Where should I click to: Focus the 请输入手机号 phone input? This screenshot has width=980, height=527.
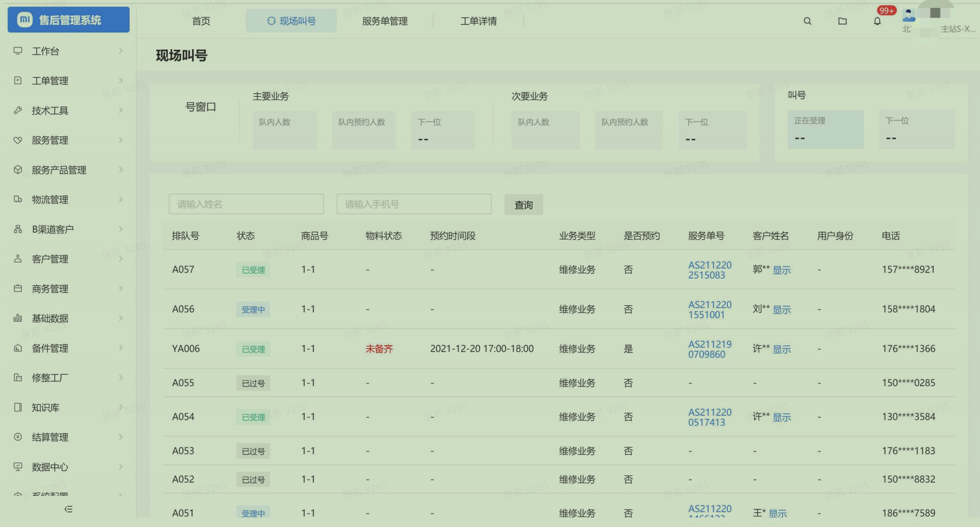[x=414, y=204]
